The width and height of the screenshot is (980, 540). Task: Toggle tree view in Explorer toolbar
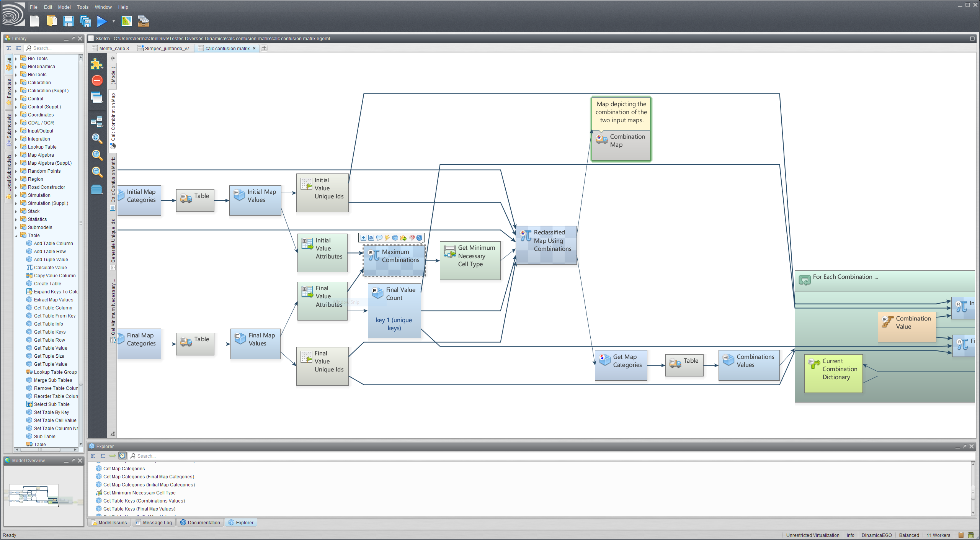93,456
